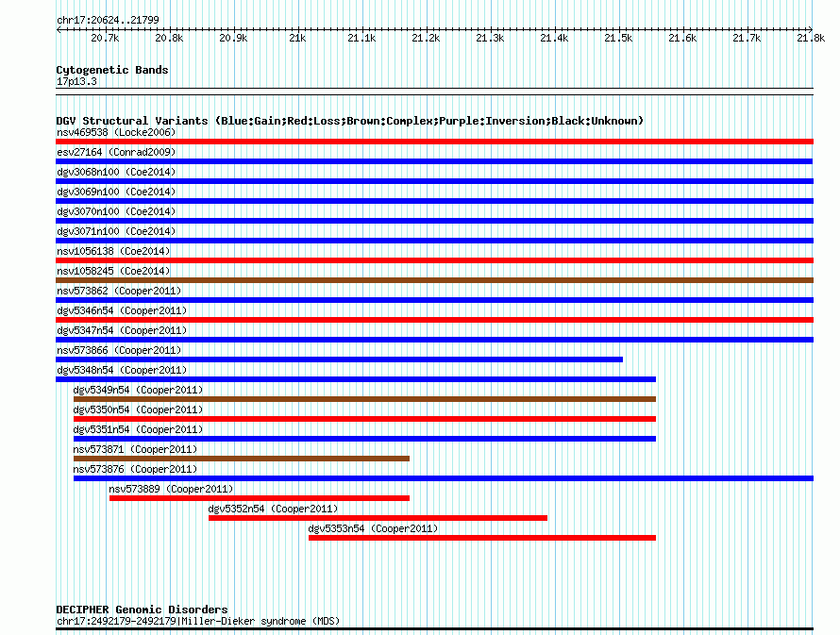Click the 20.7k ruler position
The image size is (840, 635).
pos(105,38)
